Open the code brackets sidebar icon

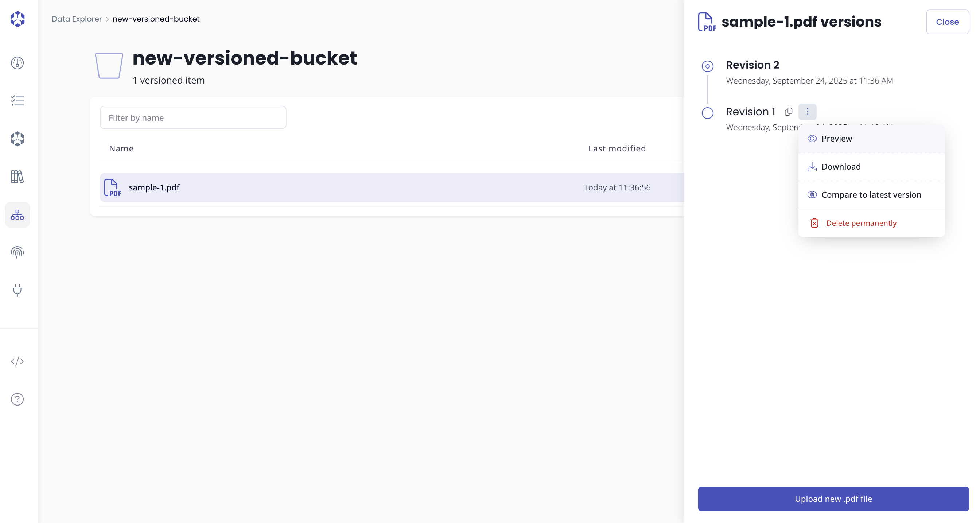(x=17, y=361)
